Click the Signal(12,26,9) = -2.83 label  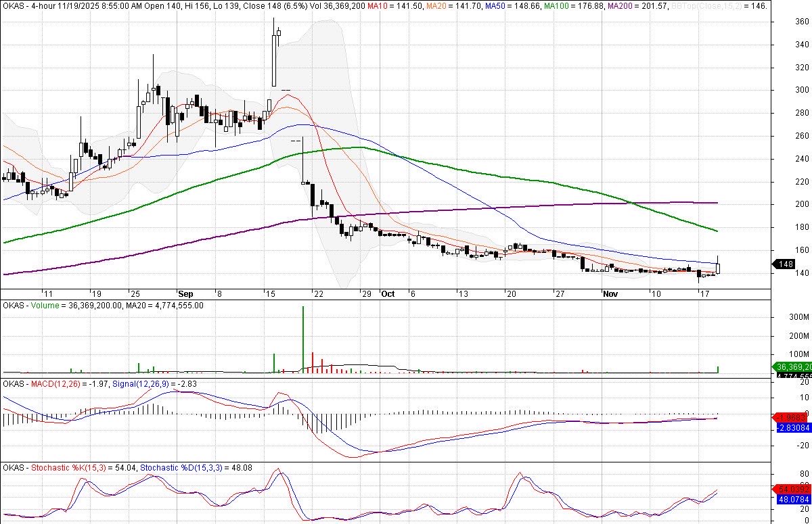(155, 384)
